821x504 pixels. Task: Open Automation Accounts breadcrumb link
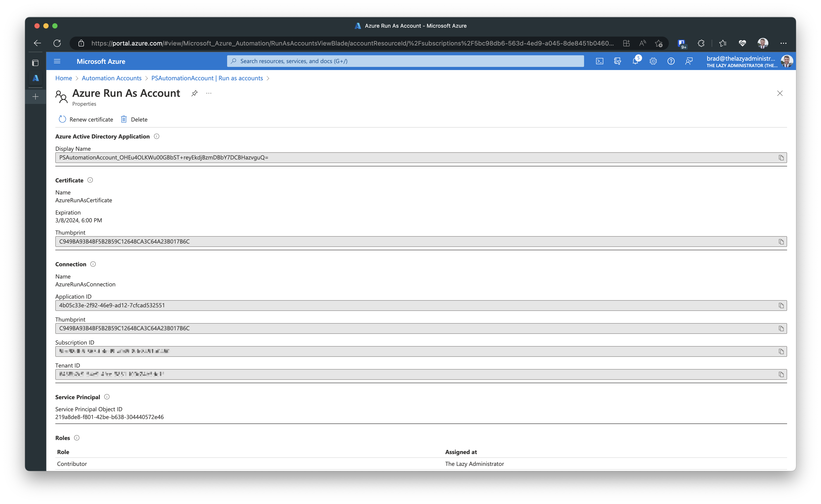click(x=112, y=78)
